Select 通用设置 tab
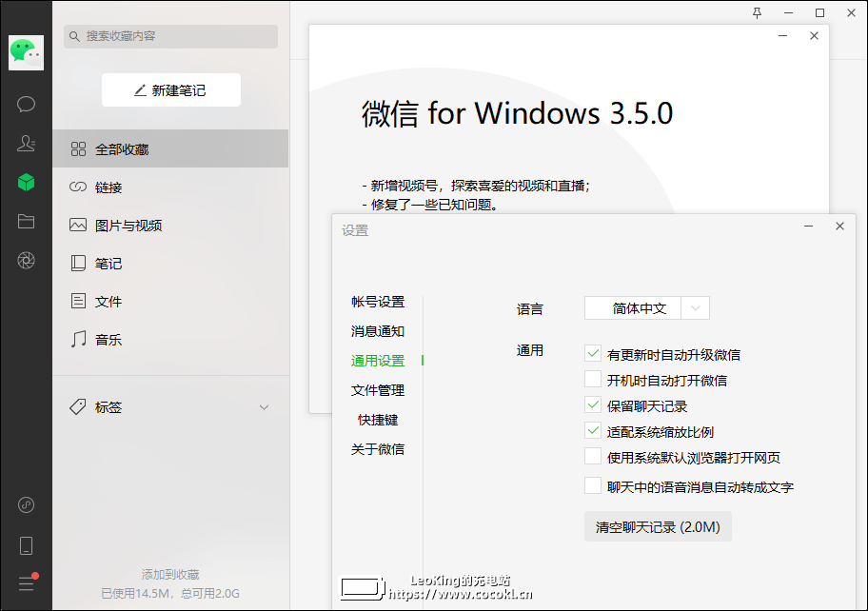The width and height of the screenshot is (868, 611). click(x=378, y=361)
